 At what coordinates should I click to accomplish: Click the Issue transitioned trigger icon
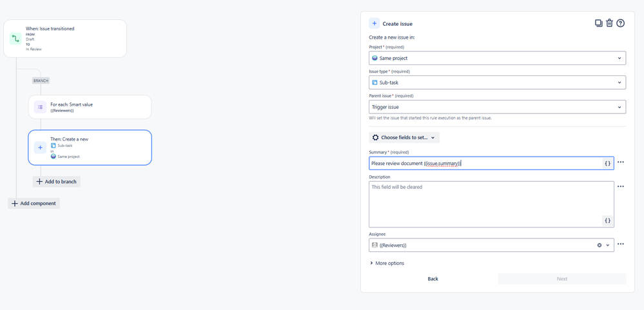tap(15, 39)
